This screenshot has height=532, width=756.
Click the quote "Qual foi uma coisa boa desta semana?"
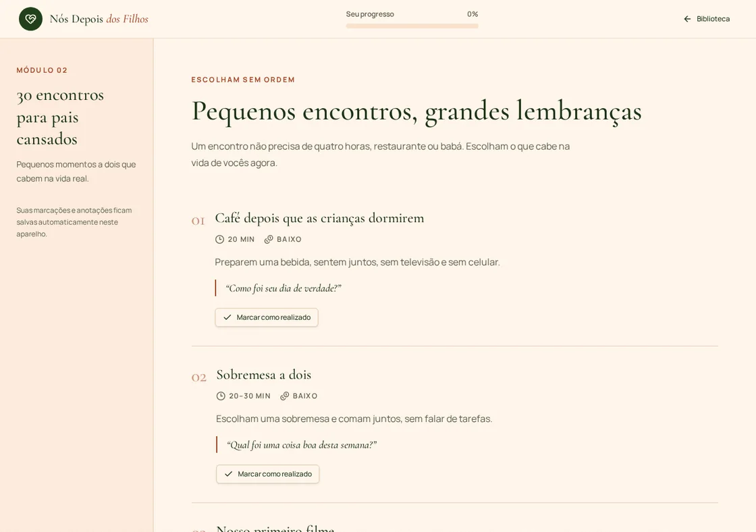[x=302, y=445]
